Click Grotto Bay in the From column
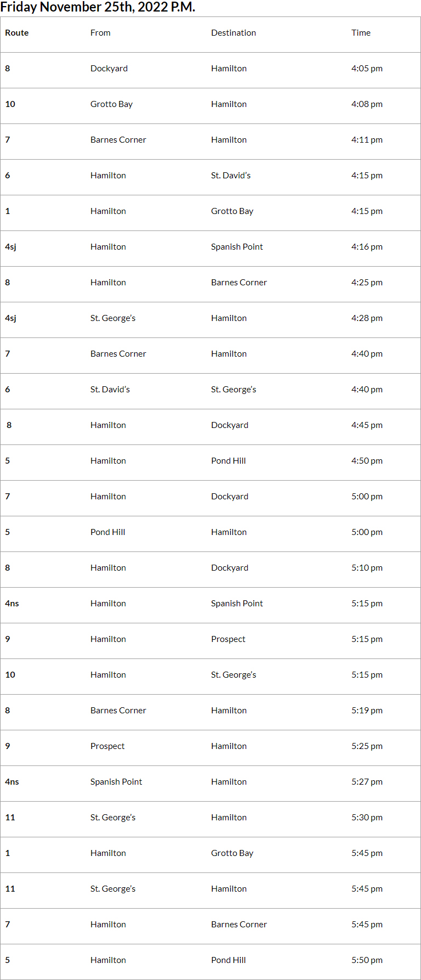 [x=111, y=104]
